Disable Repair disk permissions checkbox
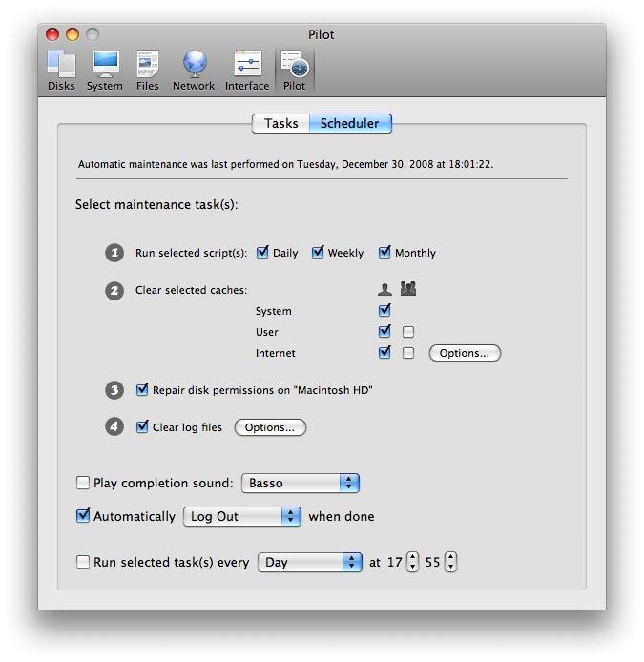 pos(142,389)
